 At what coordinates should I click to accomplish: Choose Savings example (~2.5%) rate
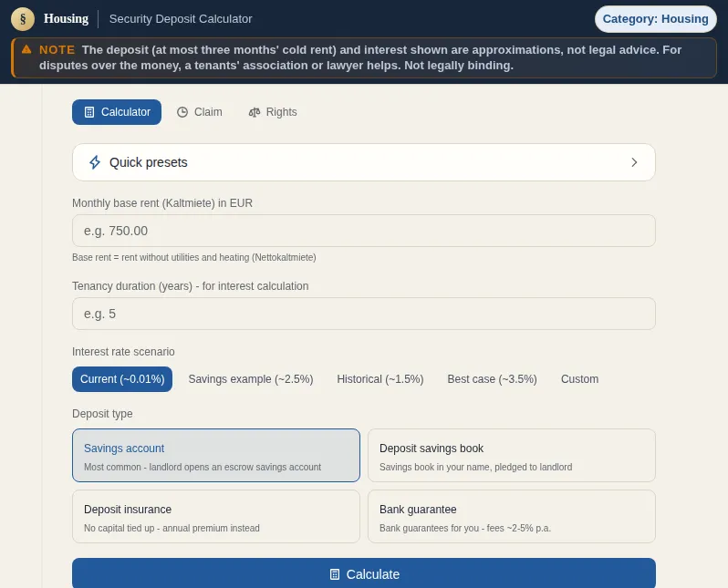(251, 379)
